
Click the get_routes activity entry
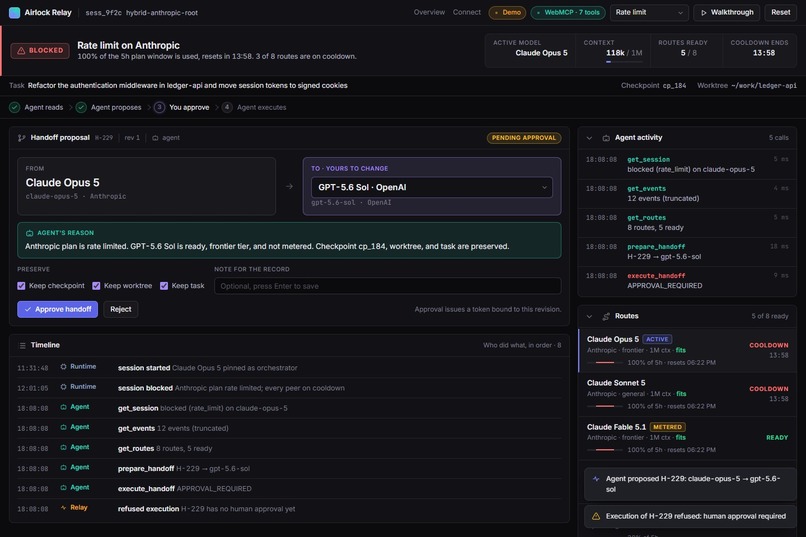click(687, 223)
